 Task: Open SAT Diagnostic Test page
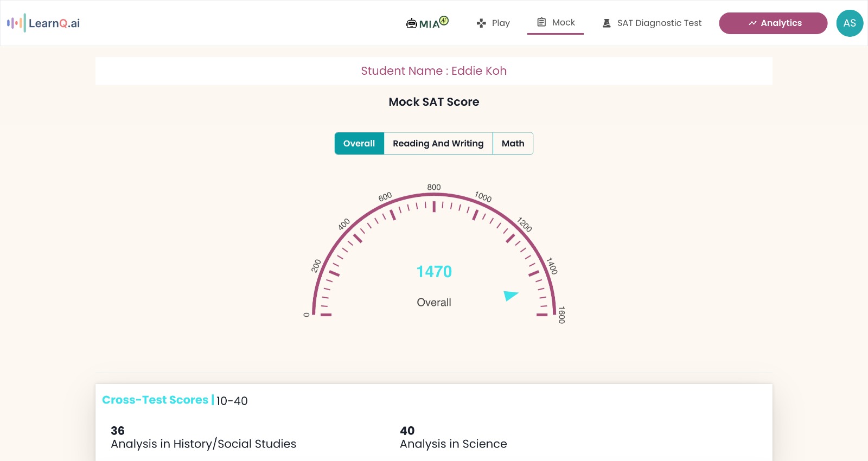(659, 23)
